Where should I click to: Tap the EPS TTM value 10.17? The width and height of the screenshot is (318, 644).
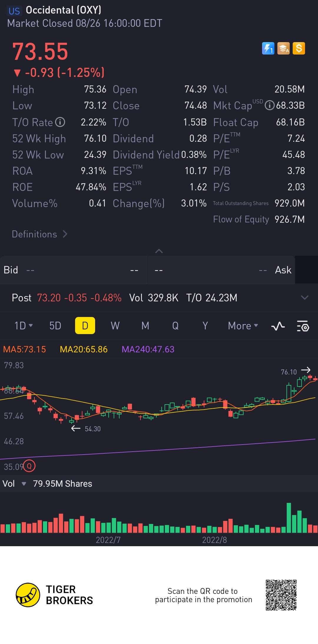196,171
